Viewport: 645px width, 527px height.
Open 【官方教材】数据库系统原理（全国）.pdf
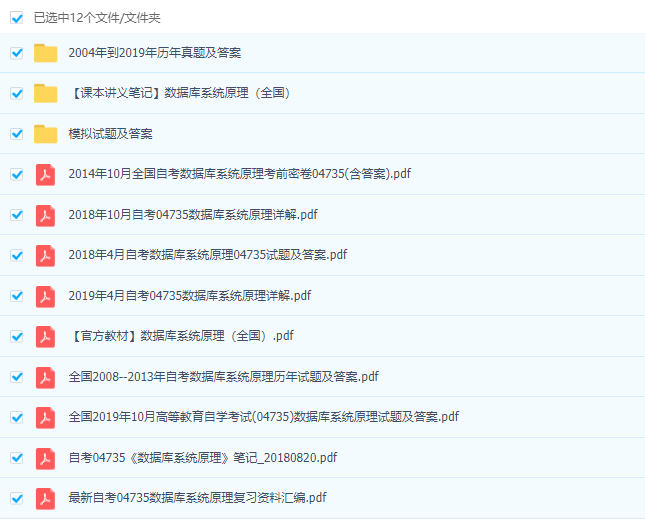click(181, 336)
